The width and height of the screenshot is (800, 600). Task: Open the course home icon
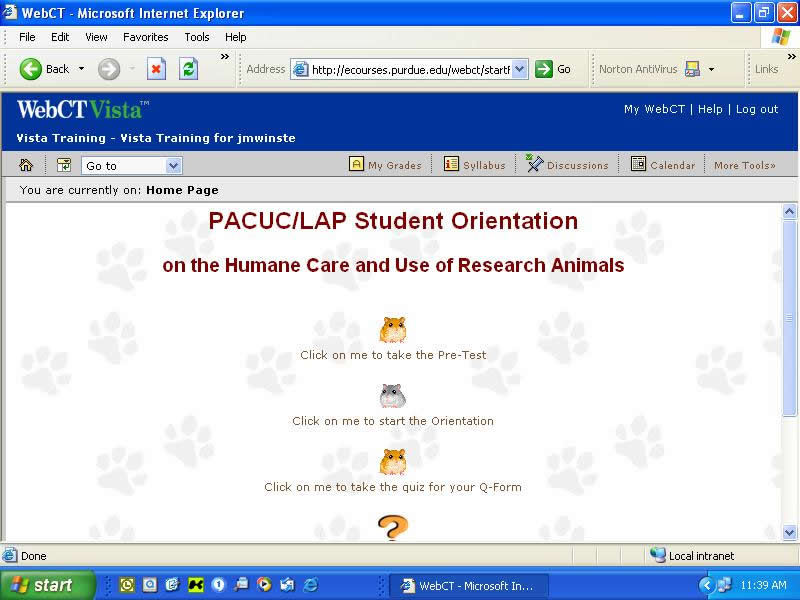point(27,165)
